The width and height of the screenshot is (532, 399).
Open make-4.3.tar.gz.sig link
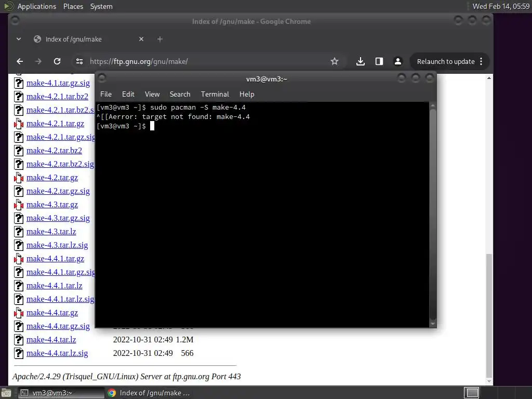(x=58, y=218)
